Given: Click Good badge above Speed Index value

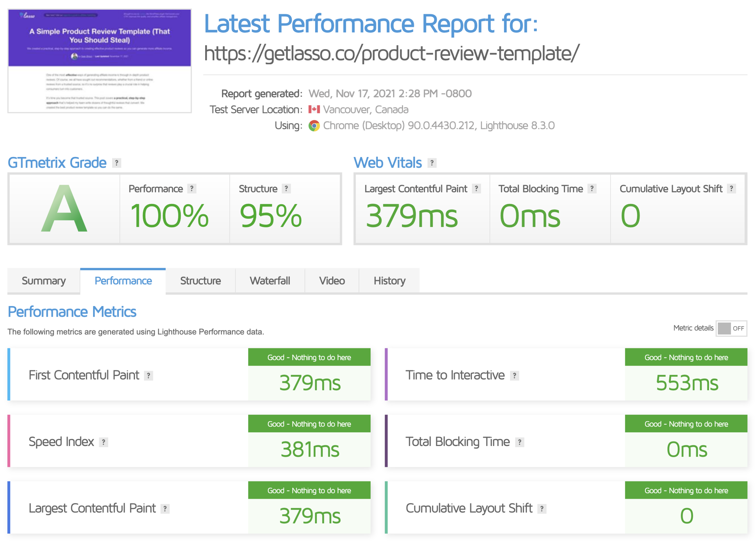Looking at the screenshot, I should [x=309, y=424].
